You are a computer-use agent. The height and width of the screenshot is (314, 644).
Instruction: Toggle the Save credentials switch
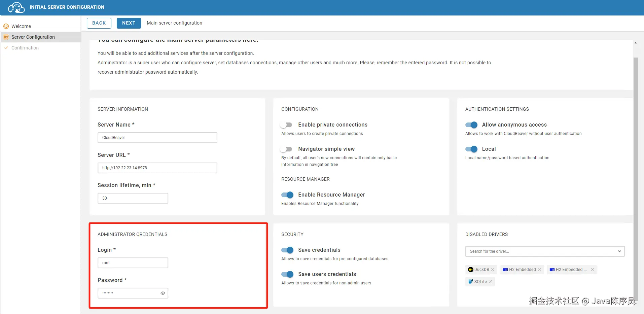pos(288,250)
